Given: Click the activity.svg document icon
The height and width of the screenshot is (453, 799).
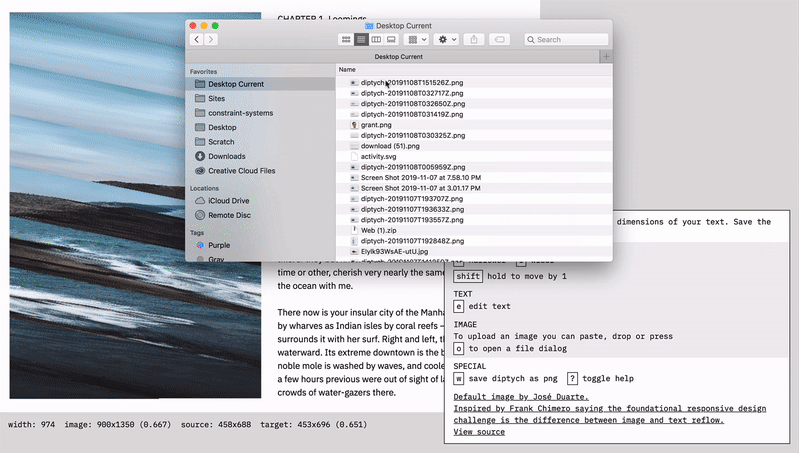Looking at the screenshot, I should pos(354,156).
